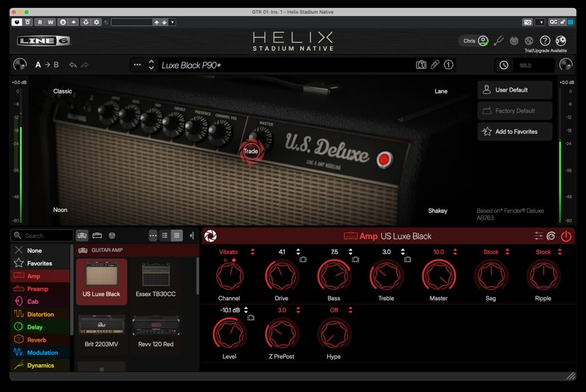The height and width of the screenshot is (392, 586).
Task: Select the Dynamics category
Action: pos(41,365)
